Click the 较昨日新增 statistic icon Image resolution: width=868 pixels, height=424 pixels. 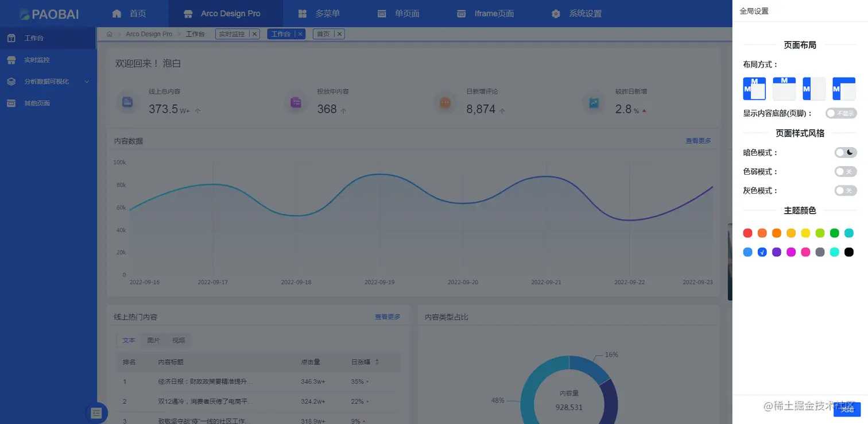pos(594,102)
